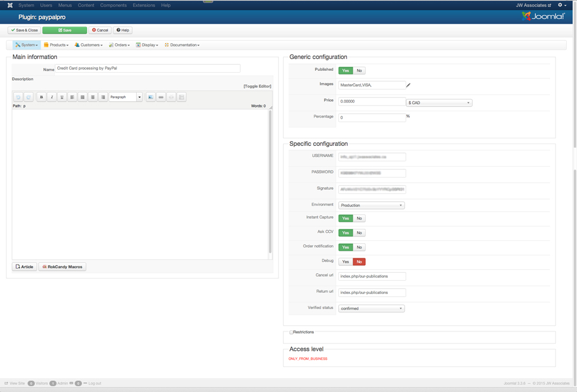Set Debug to Yes
This screenshot has width=577, height=392.
click(x=346, y=262)
